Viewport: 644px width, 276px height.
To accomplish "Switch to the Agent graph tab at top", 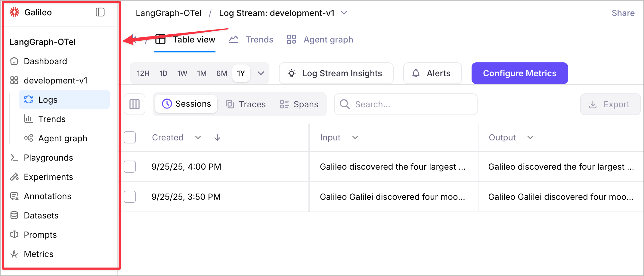I will tap(320, 39).
